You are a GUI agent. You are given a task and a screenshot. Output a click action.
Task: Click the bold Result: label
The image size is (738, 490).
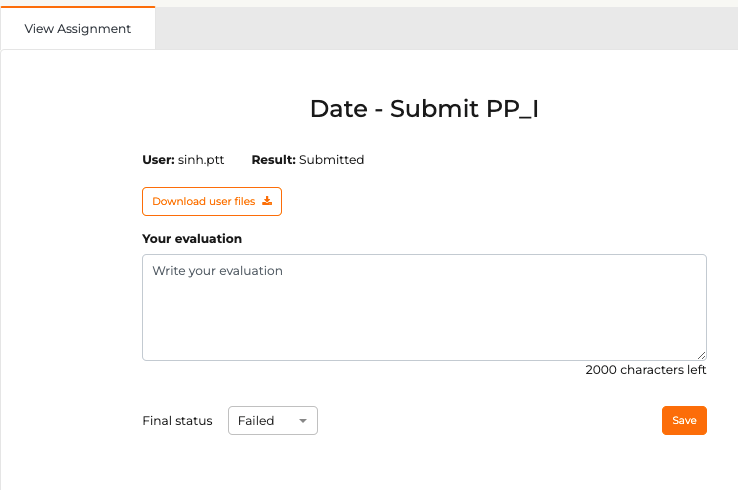click(273, 160)
